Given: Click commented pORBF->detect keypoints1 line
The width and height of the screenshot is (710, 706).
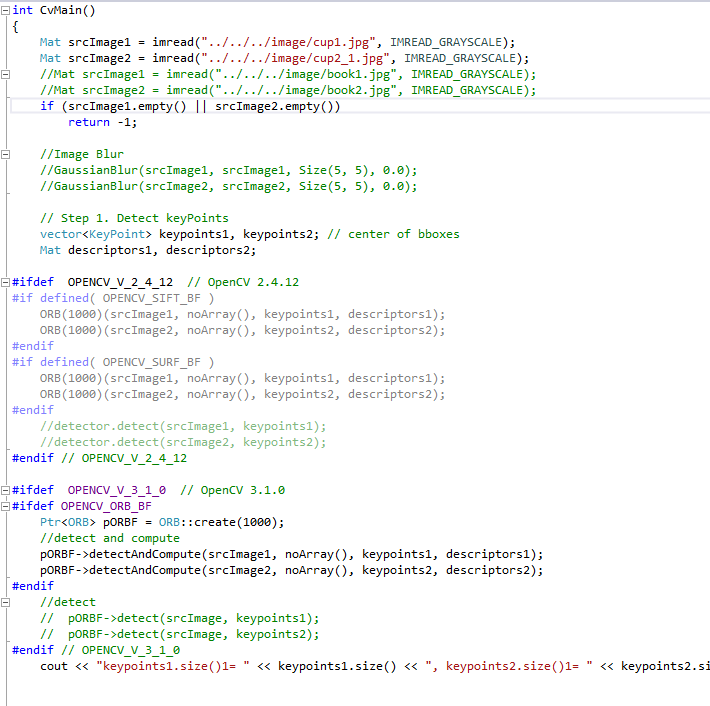Looking at the screenshot, I should coord(180,618).
